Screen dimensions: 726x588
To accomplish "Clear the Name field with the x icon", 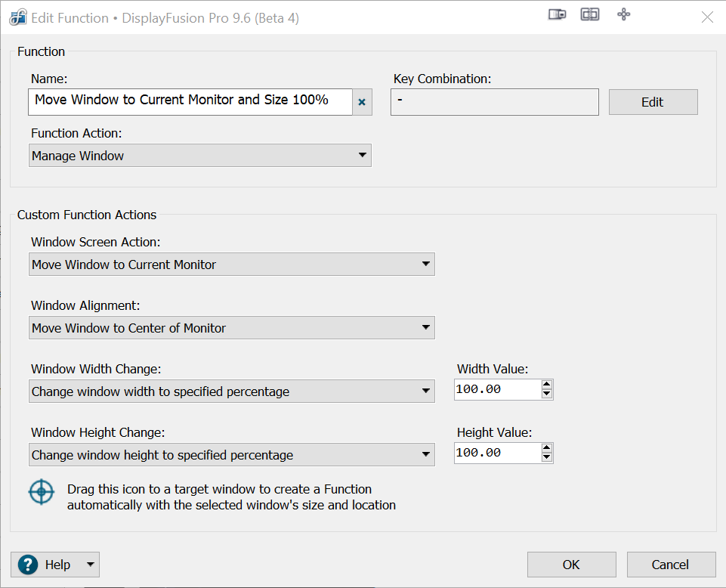I will pyautogui.click(x=362, y=102).
